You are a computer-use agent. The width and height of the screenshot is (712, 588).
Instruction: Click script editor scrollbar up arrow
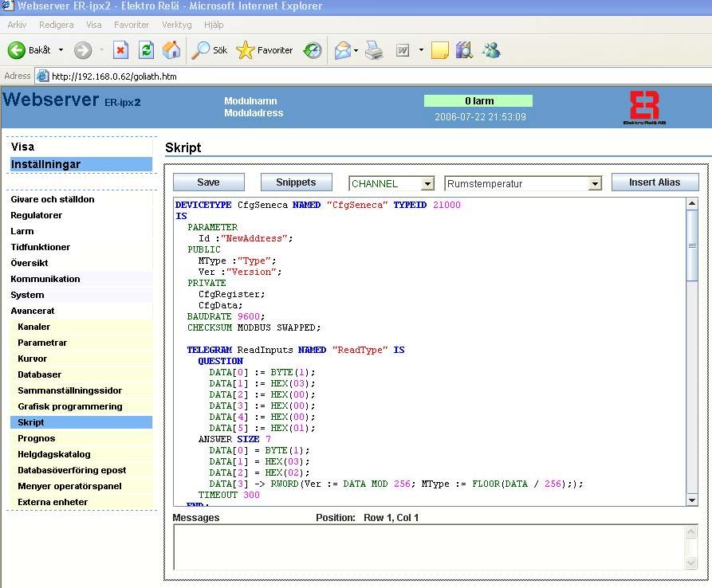pyautogui.click(x=692, y=203)
